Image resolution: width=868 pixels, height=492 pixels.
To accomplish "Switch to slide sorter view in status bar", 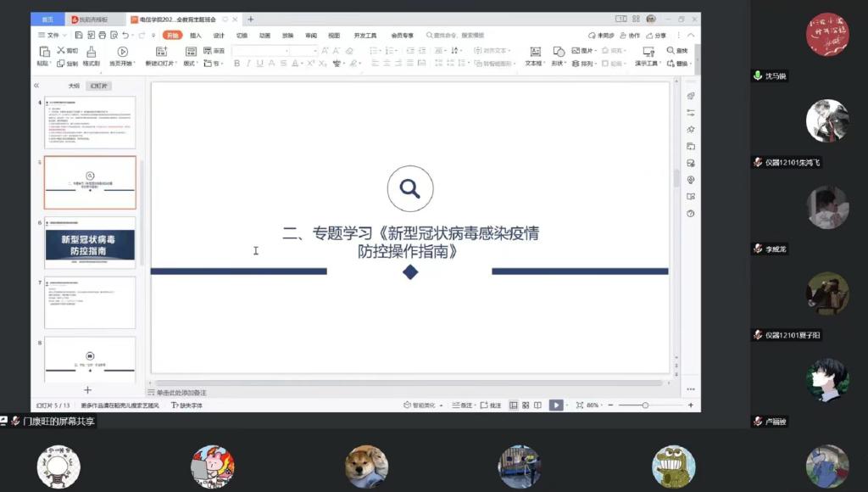I will pos(526,405).
